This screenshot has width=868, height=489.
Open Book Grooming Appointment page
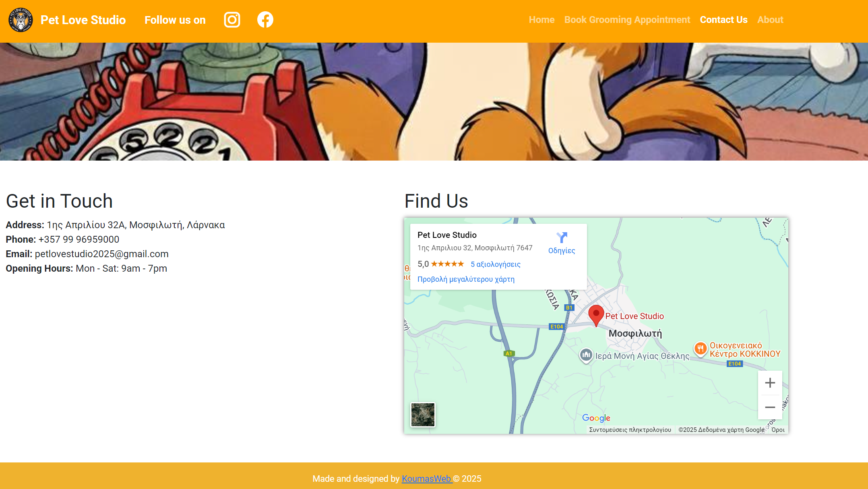tap(627, 20)
